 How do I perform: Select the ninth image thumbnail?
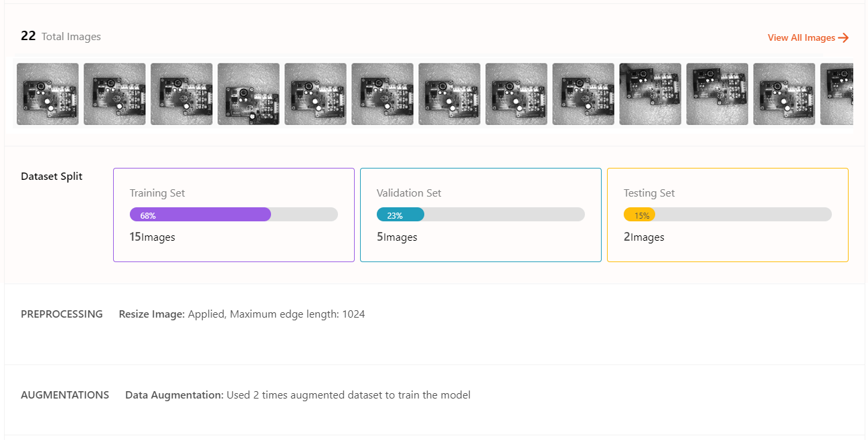click(583, 94)
